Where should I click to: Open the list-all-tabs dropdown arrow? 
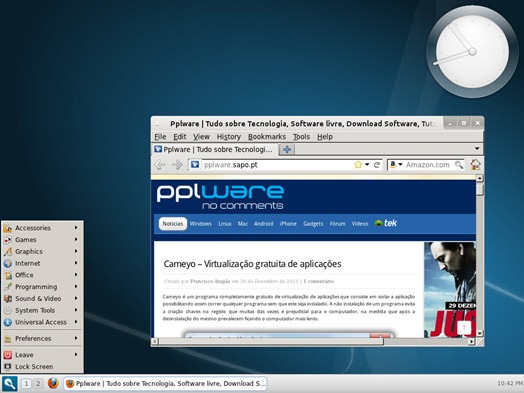pyautogui.click(x=477, y=148)
